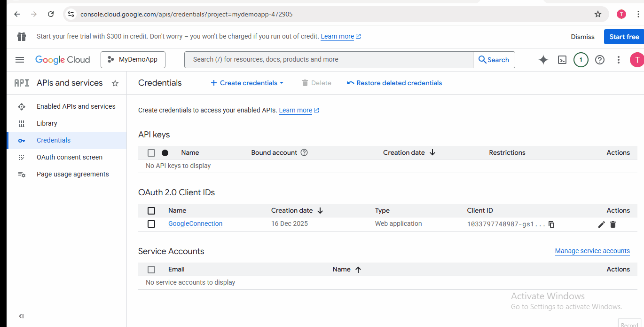Open the help question mark menu
Image resolution: width=644 pixels, height=327 pixels.
pos(599,60)
